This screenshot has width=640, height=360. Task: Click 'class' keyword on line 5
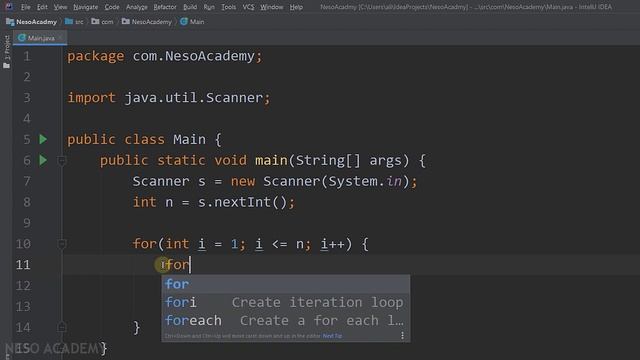click(x=144, y=140)
